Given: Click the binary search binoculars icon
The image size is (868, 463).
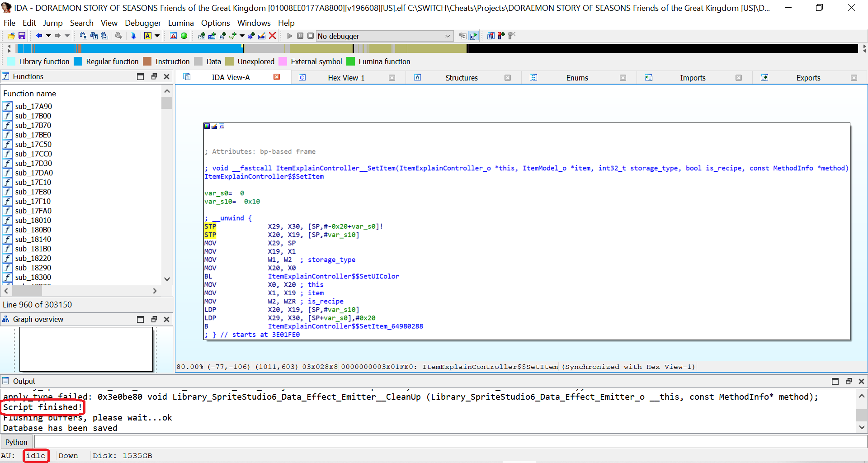Looking at the screenshot, I should 104,36.
